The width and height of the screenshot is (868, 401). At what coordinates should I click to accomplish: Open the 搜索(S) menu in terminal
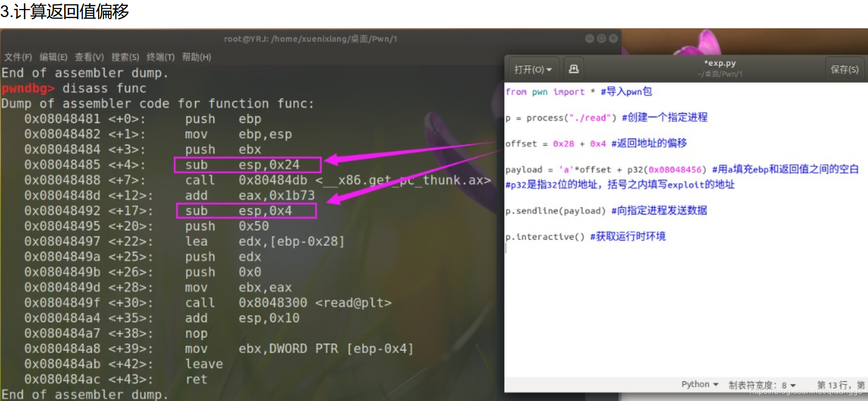click(x=125, y=57)
